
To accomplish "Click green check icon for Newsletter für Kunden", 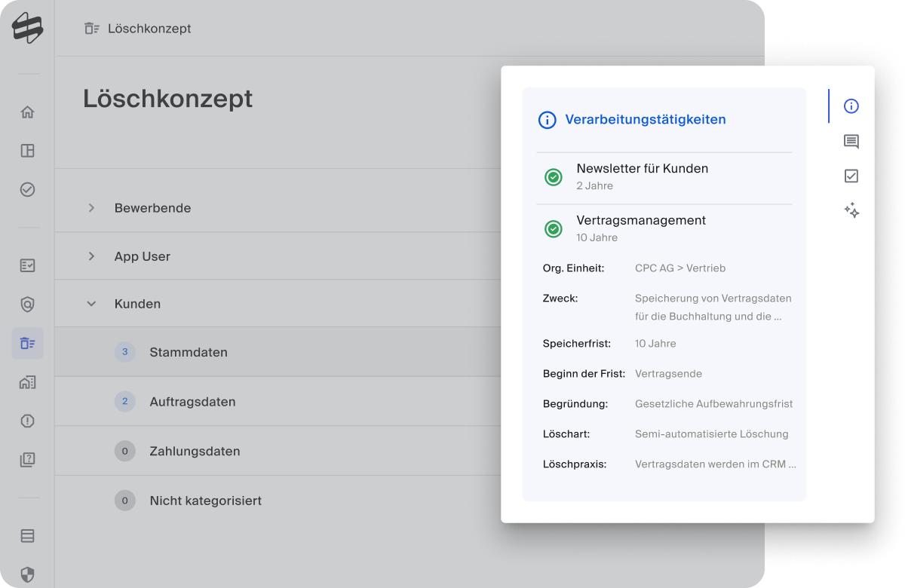I will [x=554, y=177].
